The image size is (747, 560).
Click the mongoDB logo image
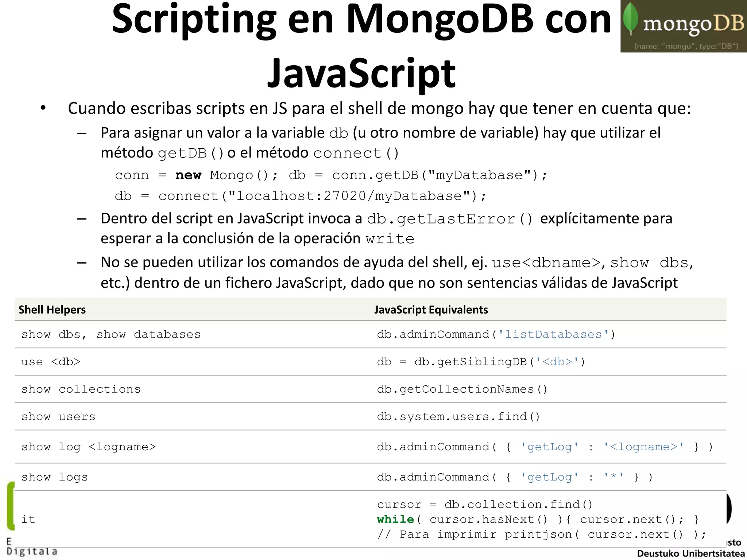684,26
